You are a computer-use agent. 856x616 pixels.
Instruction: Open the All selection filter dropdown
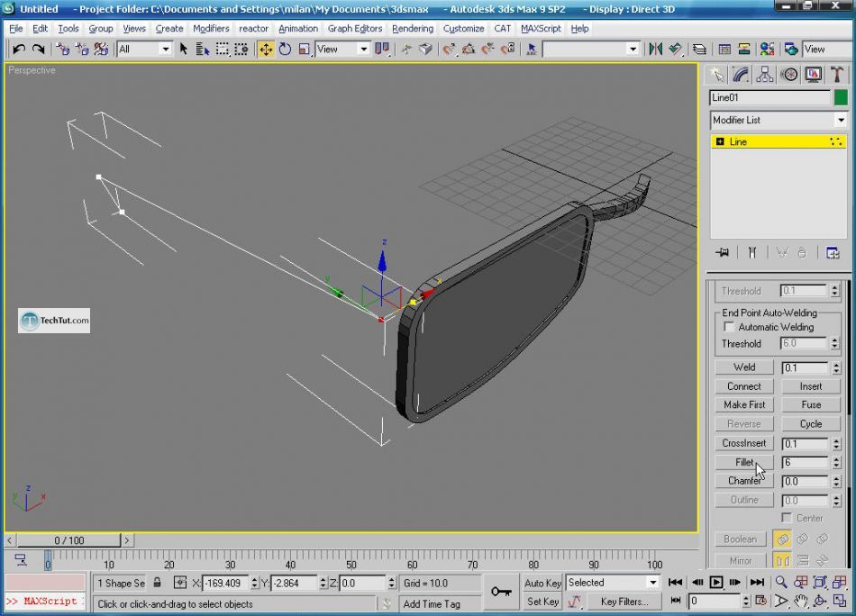point(144,50)
